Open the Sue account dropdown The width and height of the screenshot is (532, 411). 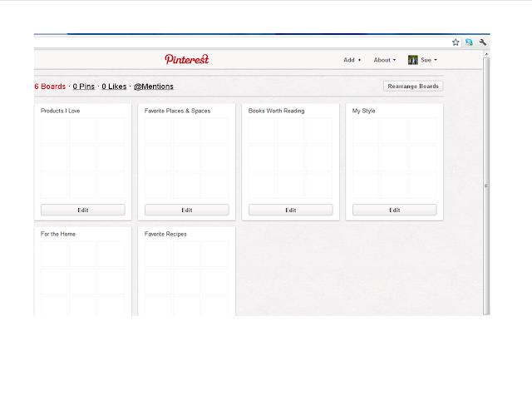(429, 60)
